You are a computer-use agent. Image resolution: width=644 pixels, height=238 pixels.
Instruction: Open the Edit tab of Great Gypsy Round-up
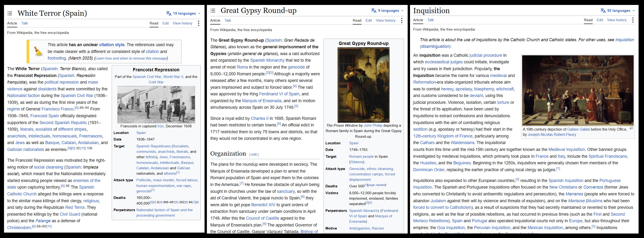369,20
